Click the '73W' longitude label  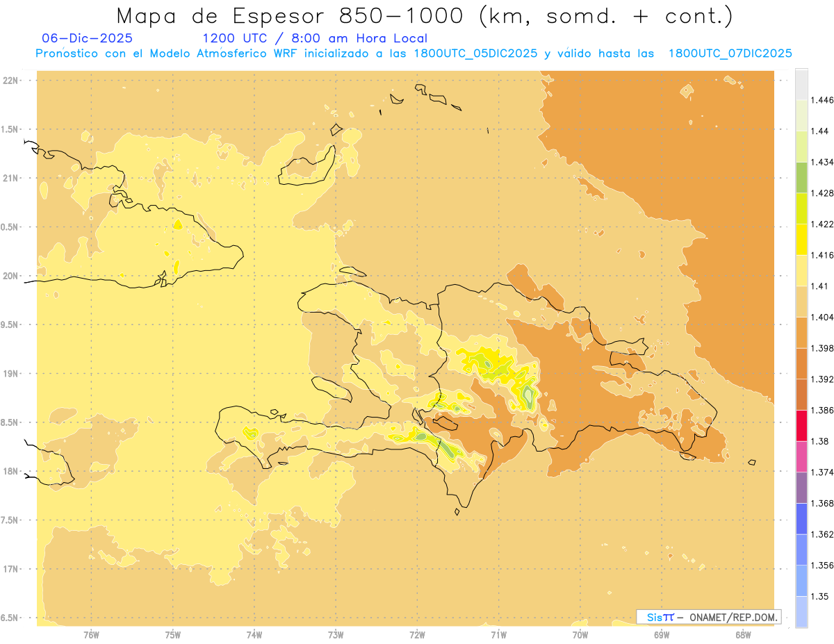tap(336, 635)
